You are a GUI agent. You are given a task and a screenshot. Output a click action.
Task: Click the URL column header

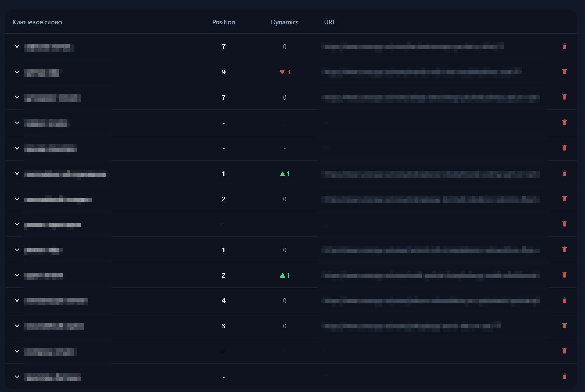click(x=329, y=22)
